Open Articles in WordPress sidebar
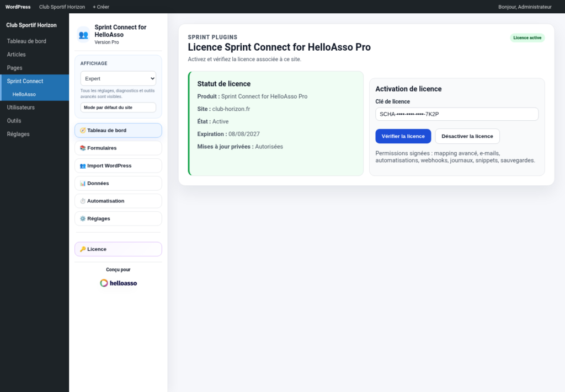The image size is (565, 392). coord(34,55)
